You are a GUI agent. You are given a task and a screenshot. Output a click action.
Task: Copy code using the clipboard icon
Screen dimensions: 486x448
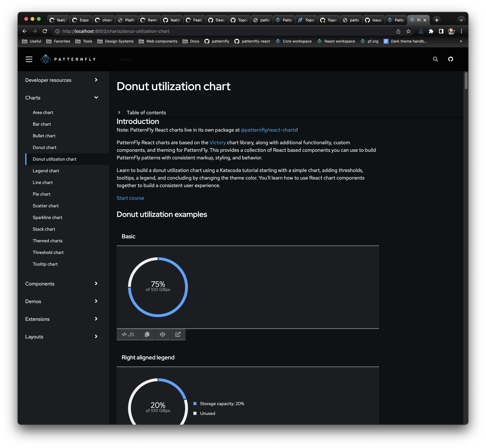click(147, 334)
